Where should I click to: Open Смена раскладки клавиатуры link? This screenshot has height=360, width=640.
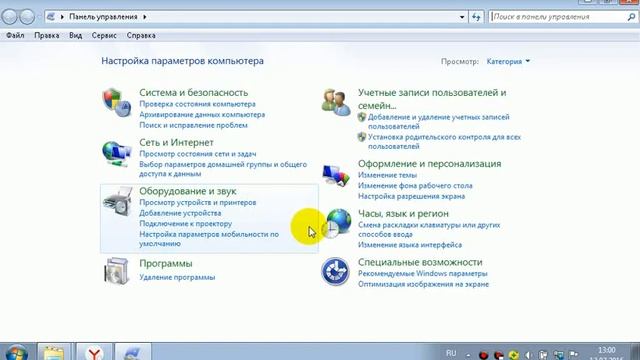[x=429, y=229]
